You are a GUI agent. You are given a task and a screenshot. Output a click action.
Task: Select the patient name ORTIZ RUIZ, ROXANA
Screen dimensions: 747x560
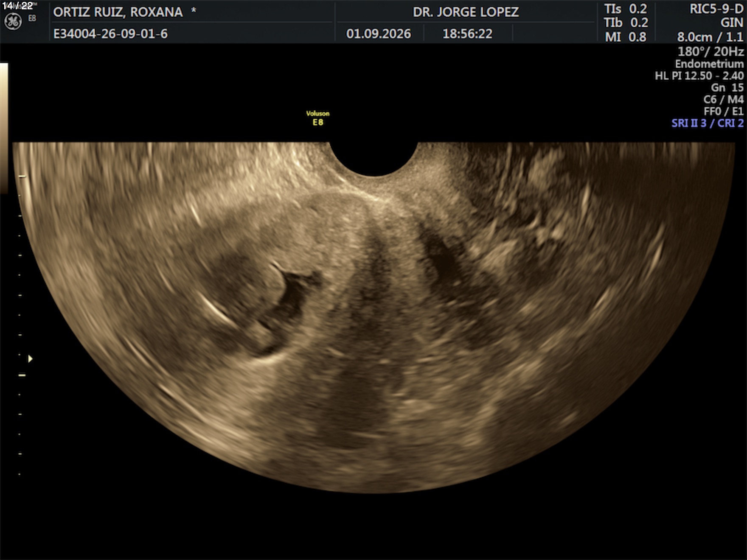(x=118, y=12)
